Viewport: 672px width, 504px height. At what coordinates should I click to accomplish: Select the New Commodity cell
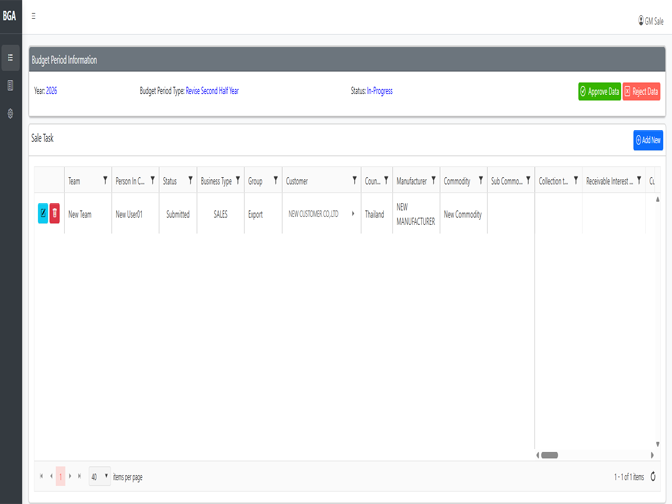click(x=463, y=214)
